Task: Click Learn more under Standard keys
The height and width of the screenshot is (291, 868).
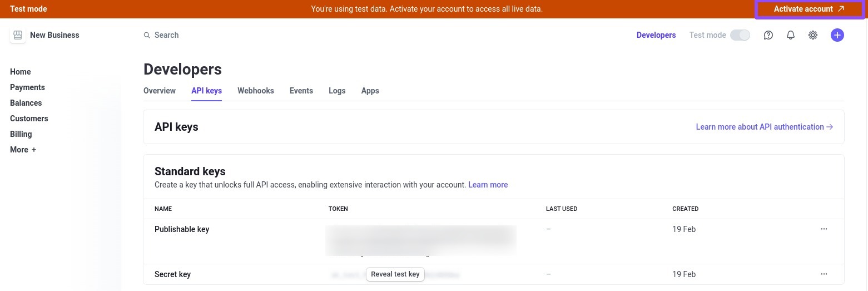Action: click(488, 185)
